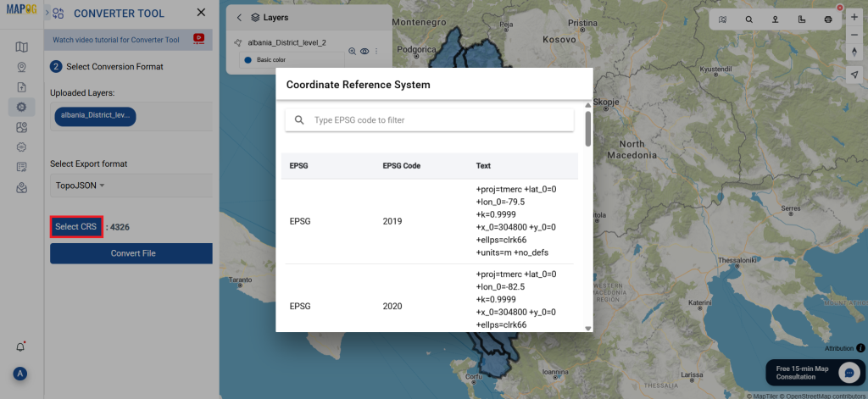This screenshot has width=868, height=399.
Task: Click the proj text of EPSG 2019 row
Action: [516, 221]
